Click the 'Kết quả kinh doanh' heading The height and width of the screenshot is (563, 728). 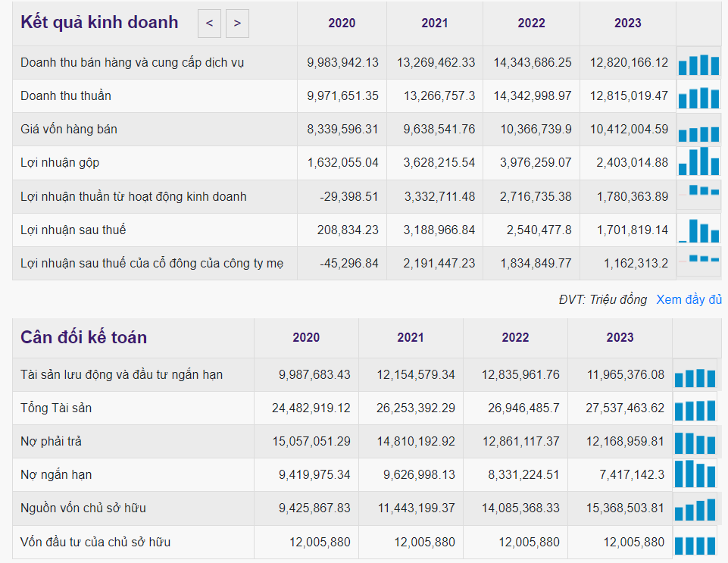click(100, 23)
